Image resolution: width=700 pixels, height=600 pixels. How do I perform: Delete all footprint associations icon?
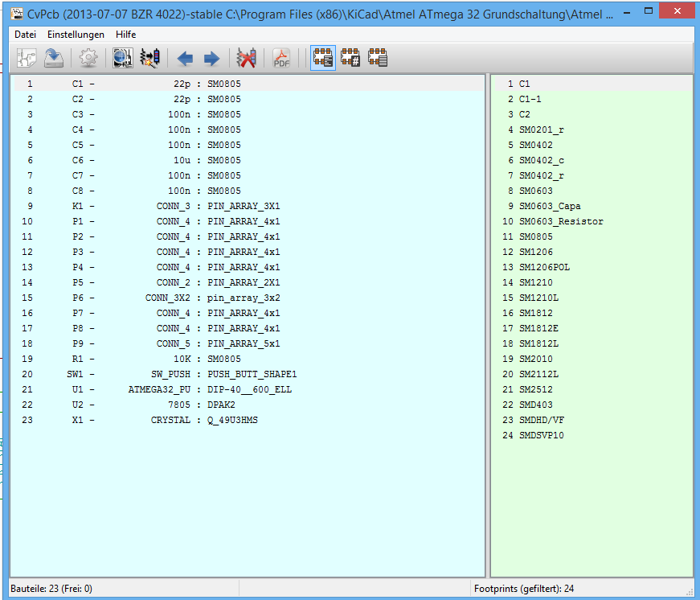(246, 58)
